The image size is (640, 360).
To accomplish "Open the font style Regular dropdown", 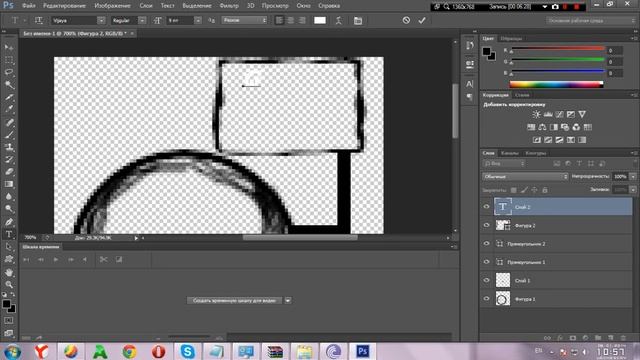I will 142,20.
